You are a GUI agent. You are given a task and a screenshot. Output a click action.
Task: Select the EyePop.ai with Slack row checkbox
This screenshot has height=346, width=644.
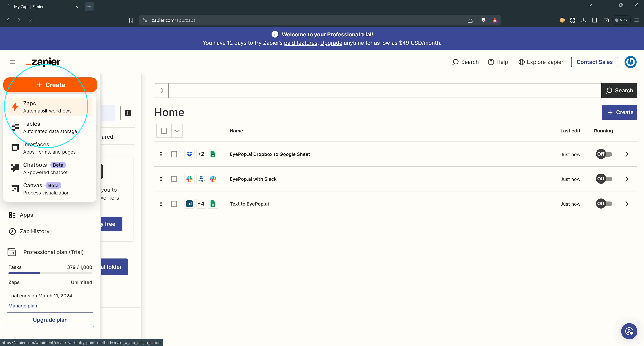click(174, 179)
